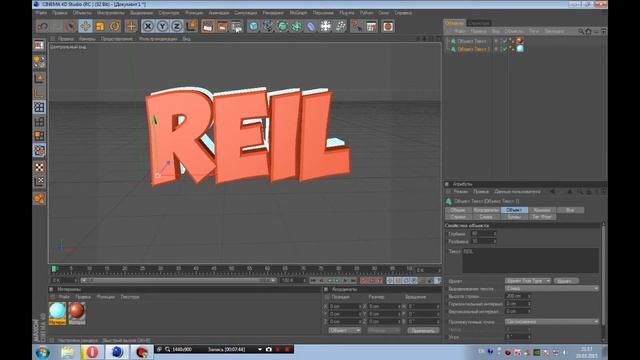Click the subdivision field stepper arrows

[495, 242]
